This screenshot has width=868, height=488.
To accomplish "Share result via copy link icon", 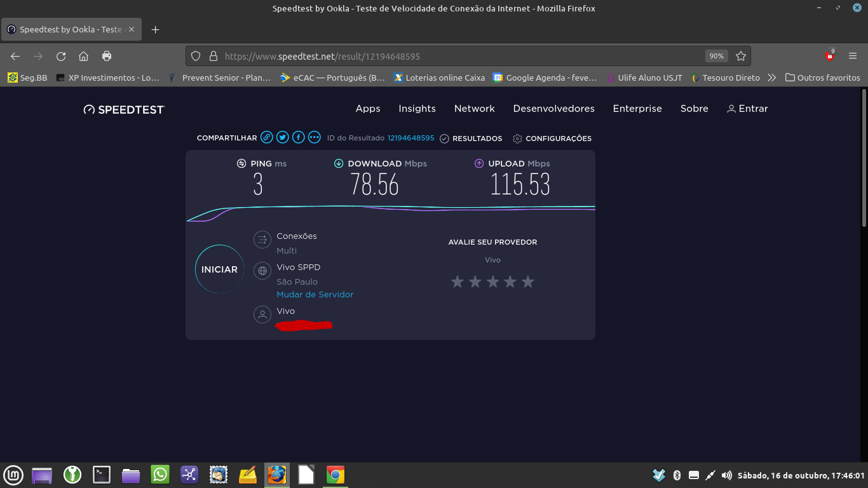I will [x=267, y=137].
